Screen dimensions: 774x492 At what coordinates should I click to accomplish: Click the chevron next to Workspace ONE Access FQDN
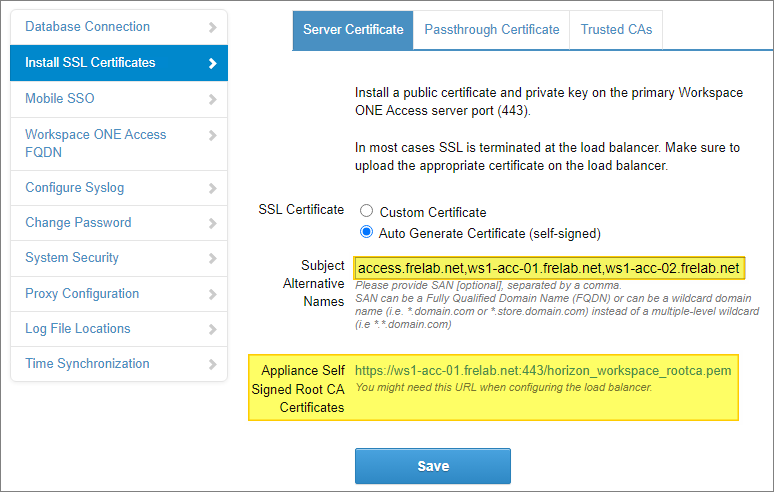[212, 135]
